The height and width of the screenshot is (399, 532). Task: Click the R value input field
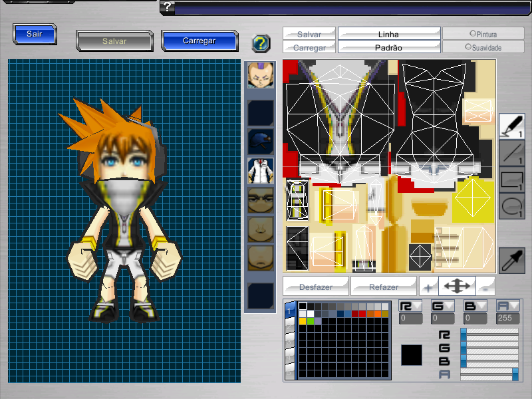410,319
